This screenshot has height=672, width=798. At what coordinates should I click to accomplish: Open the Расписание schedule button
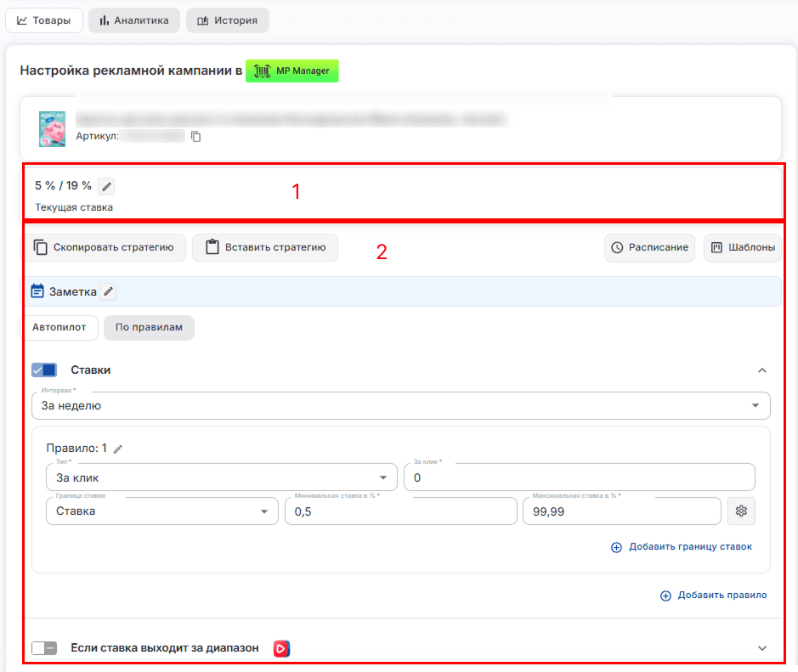click(649, 247)
